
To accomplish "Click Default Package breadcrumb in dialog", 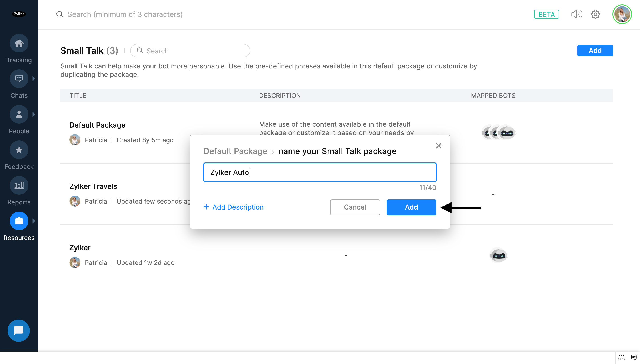I will coord(235,151).
